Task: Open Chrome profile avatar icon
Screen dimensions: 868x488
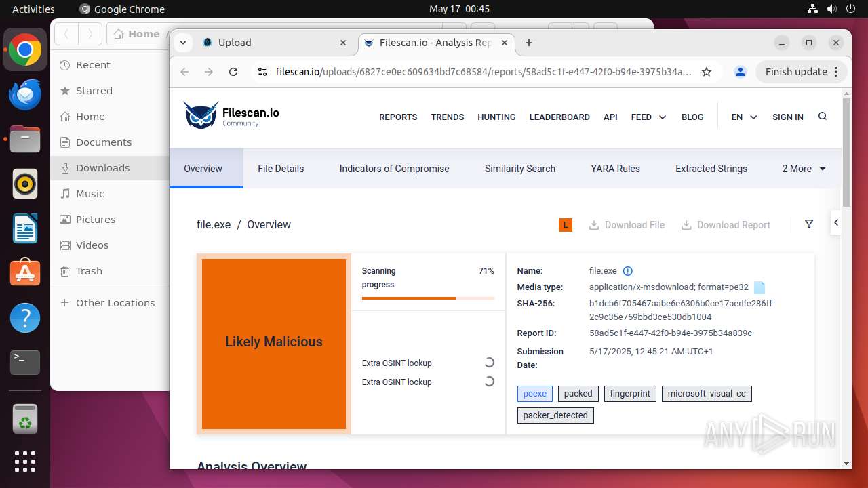Action: [741, 72]
